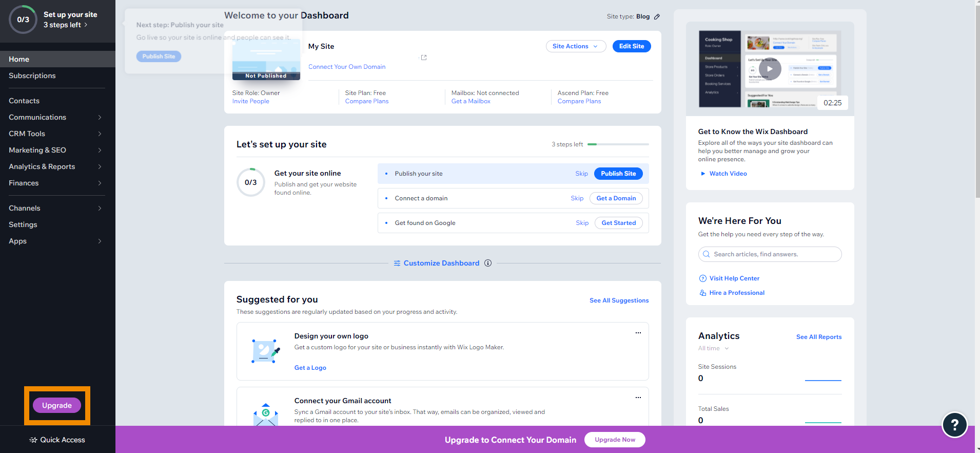Expand Analytics & Reports submenu

point(57,166)
